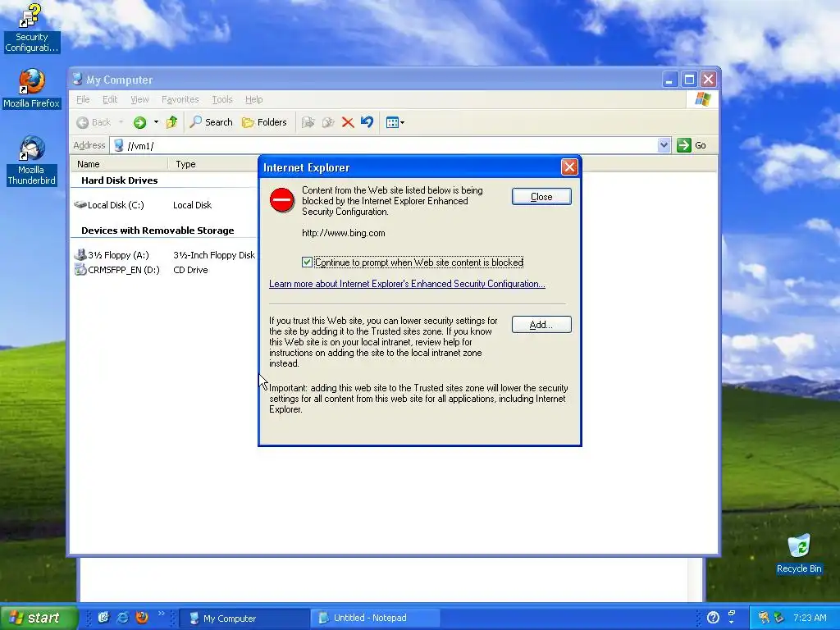Open the Favorites menu
Viewport: 840px width, 630px height.
pos(180,99)
